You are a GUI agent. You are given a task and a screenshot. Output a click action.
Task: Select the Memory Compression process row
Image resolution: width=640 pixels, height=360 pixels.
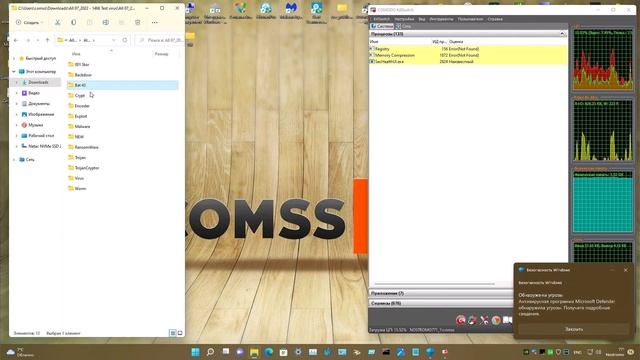468,55
